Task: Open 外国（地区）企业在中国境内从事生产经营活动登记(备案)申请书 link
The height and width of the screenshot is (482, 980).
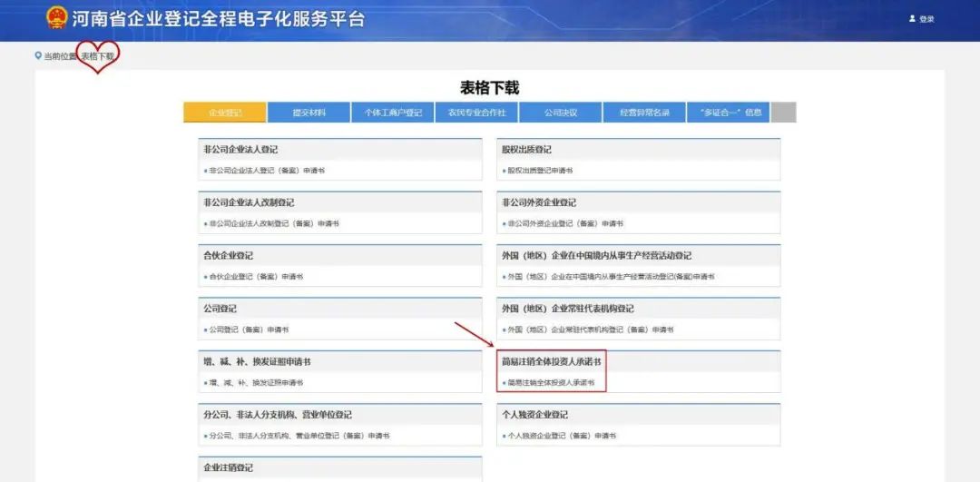Action: [x=611, y=277]
